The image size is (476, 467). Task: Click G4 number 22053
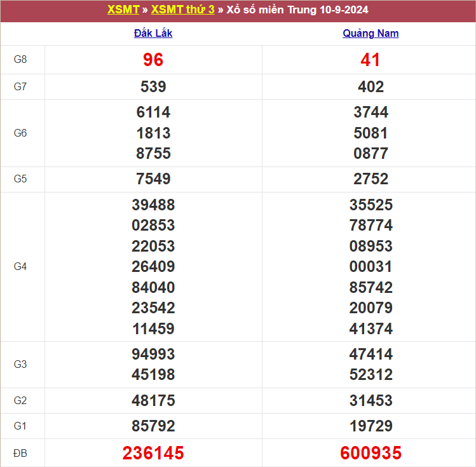point(153,246)
